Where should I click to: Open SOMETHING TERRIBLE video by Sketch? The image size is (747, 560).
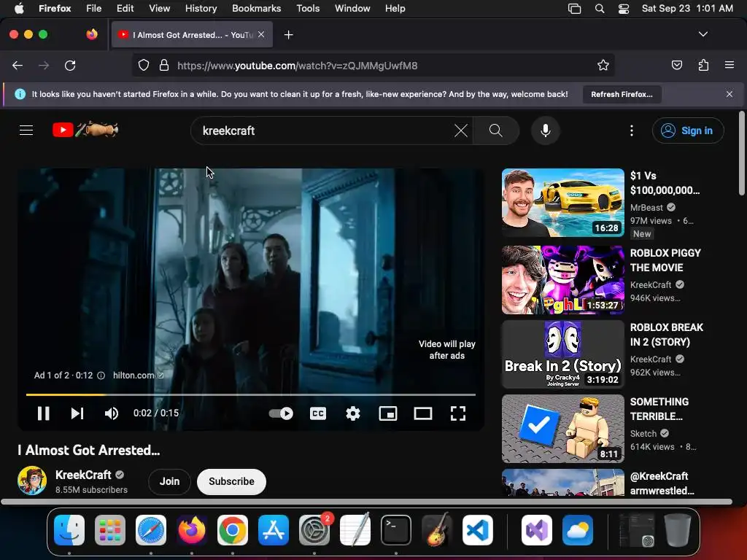(x=562, y=429)
